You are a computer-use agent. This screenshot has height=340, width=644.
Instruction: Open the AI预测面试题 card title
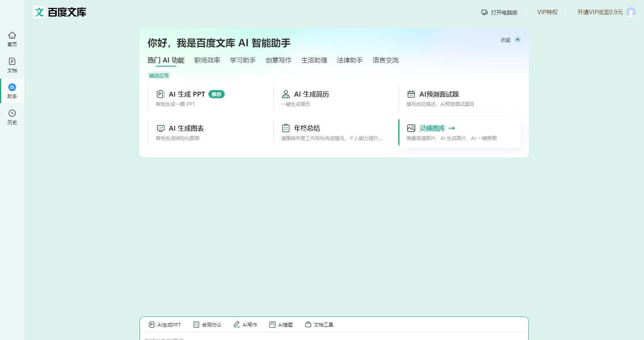439,94
